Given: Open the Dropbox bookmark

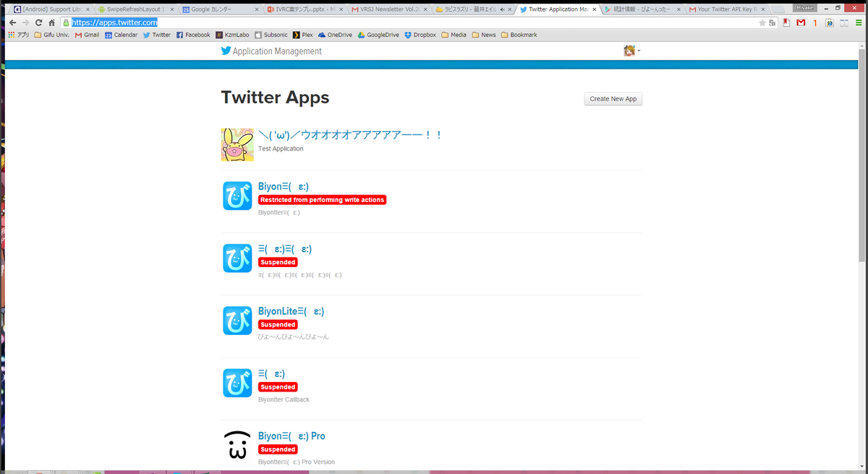Looking at the screenshot, I should coord(420,35).
